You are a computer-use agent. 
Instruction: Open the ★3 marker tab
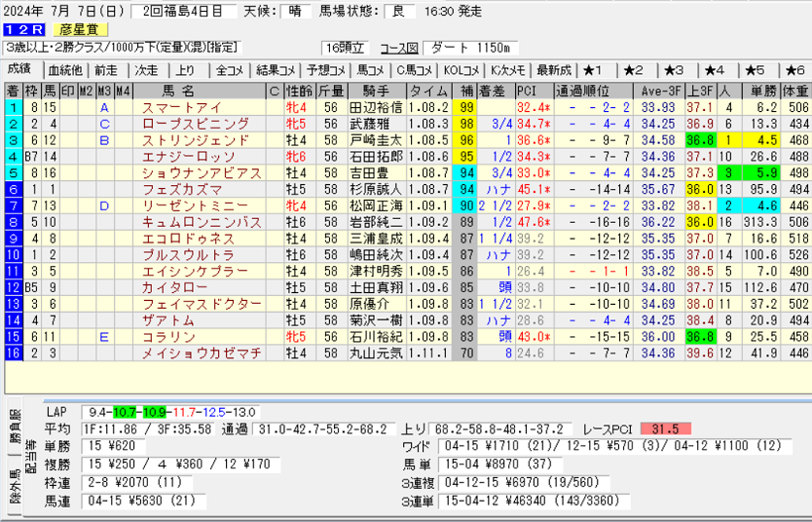(x=674, y=70)
